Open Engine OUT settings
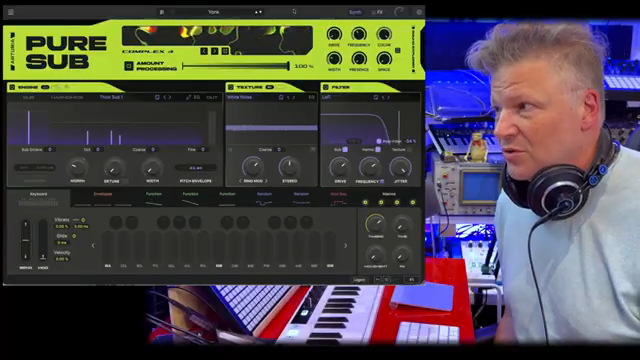 click(x=212, y=97)
